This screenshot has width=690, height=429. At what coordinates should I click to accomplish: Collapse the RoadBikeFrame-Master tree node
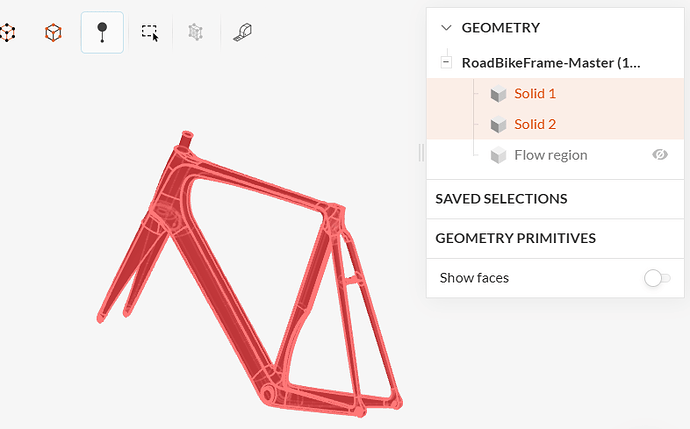(x=446, y=63)
